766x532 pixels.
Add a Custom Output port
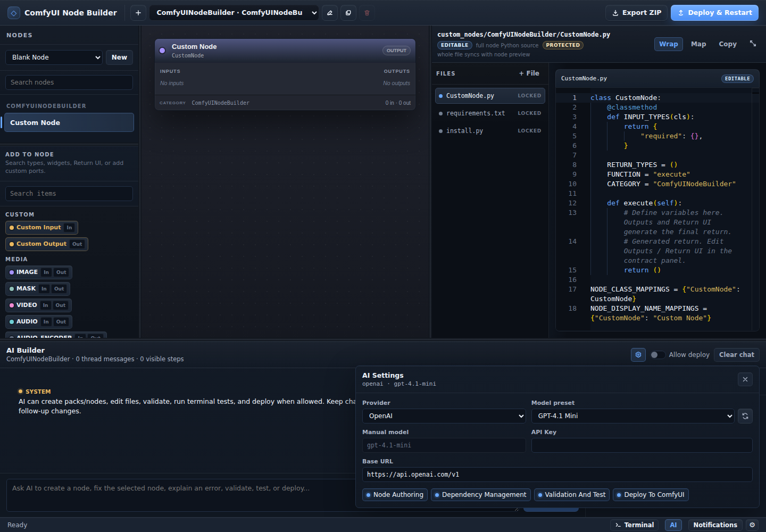click(47, 244)
